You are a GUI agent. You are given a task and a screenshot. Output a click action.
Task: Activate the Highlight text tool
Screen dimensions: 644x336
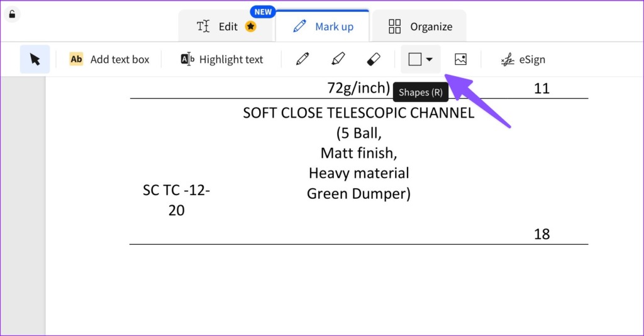[222, 60]
